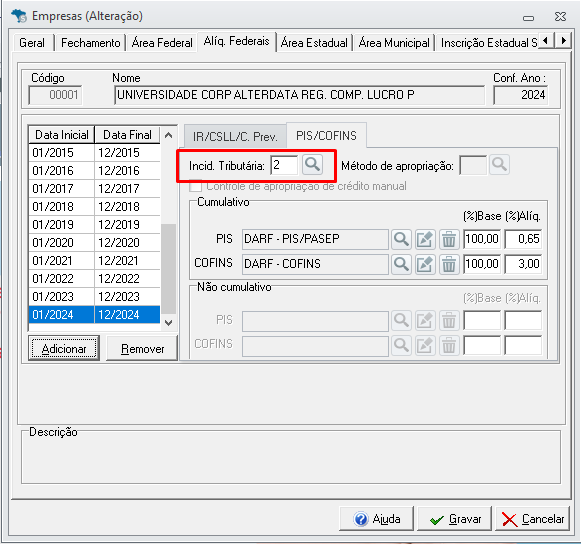Delete Cumulativo PIS DARF with trash icon
Viewport: 581px width, 544px height.
point(449,239)
